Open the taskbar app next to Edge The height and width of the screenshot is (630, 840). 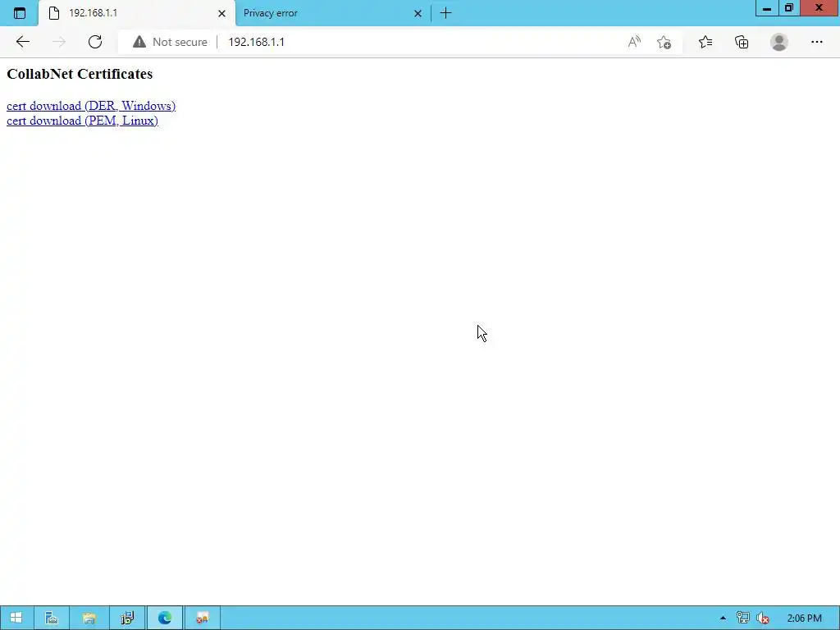[x=202, y=618]
